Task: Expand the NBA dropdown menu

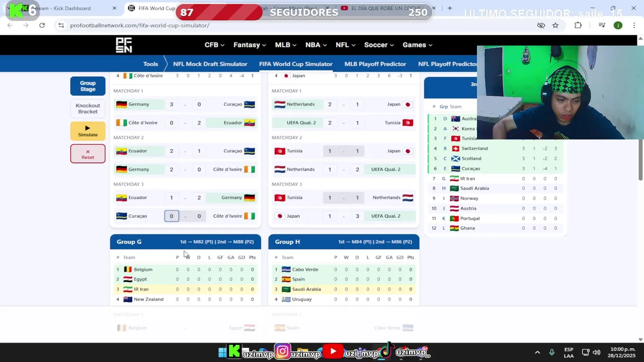Action: click(316, 45)
